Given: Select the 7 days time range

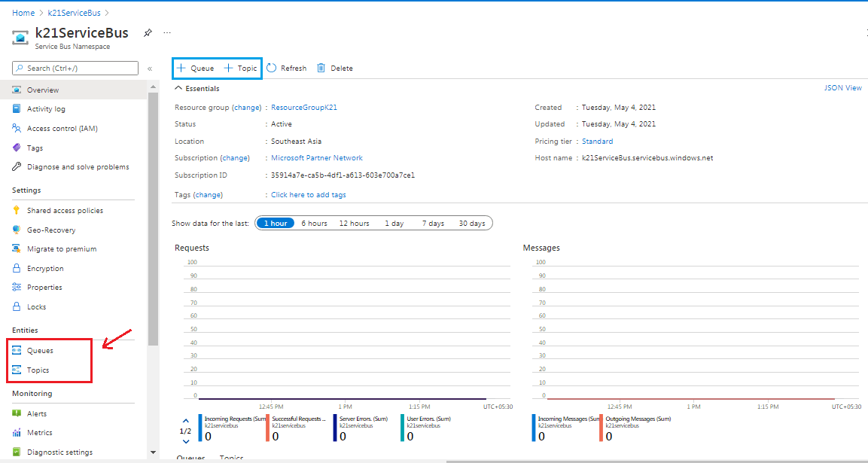Looking at the screenshot, I should 433,224.
